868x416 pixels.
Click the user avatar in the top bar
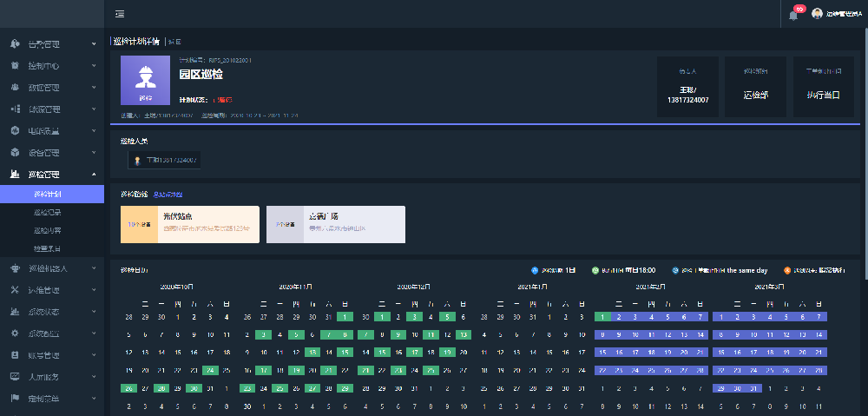(x=817, y=14)
